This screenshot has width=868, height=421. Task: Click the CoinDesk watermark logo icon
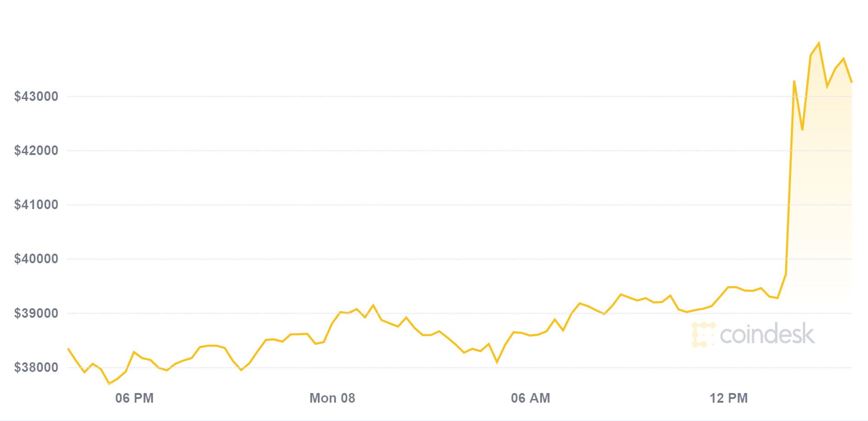coord(703,334)
